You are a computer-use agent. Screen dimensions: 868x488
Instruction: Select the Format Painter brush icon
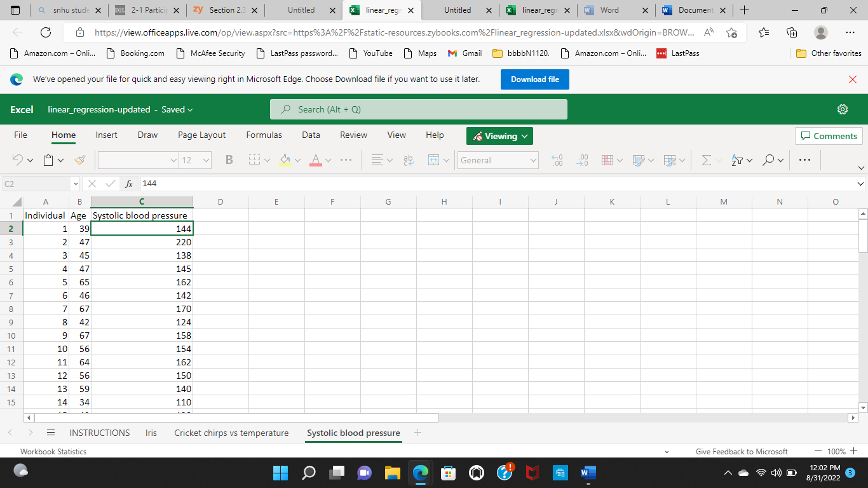[79, 160]
